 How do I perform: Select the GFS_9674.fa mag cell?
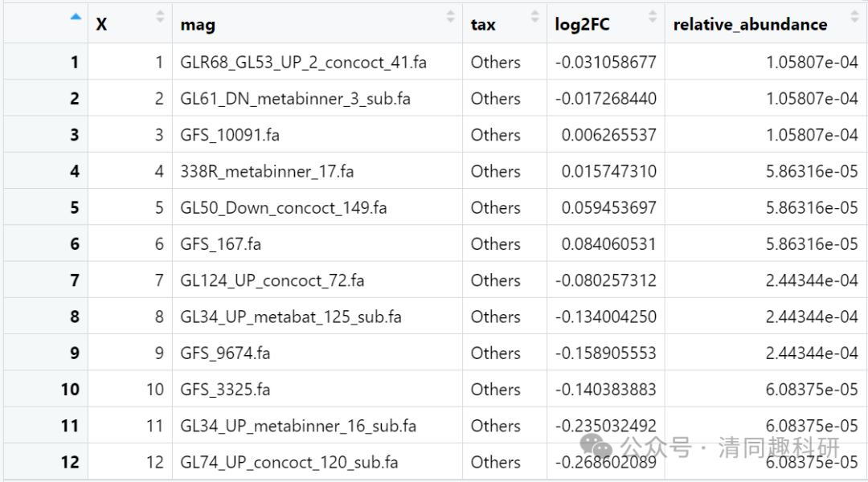pyautogui.click(x=225, y=353)
